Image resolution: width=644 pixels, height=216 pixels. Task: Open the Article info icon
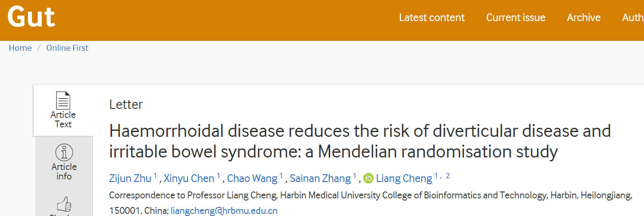[x=64, y=152]
